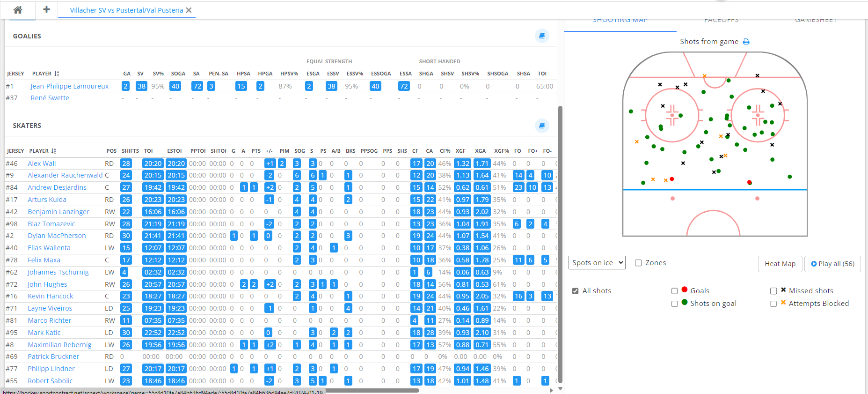Tick the Missed shots checkbox
This screenshot has width=868, height=394.
tap(773, 291)
